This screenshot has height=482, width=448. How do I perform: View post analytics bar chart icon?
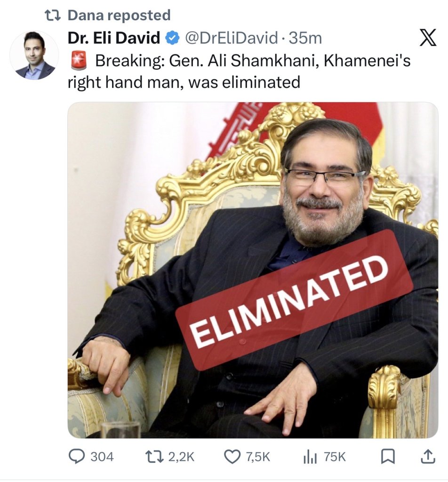[310, 457]
